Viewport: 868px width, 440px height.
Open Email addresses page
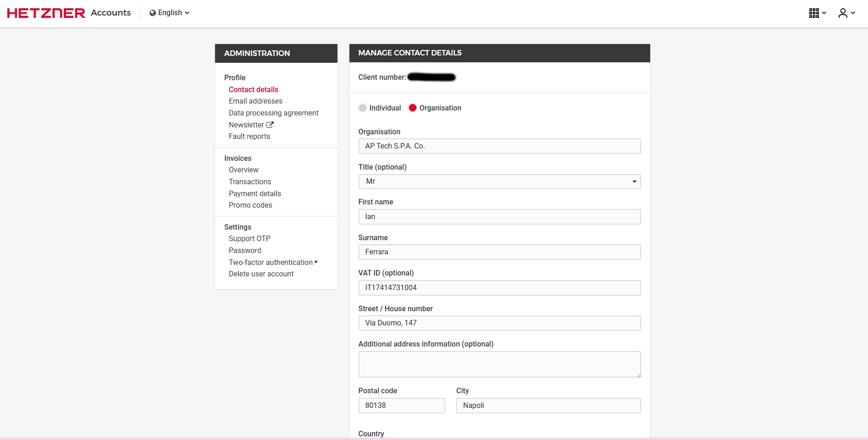(255, 101)
